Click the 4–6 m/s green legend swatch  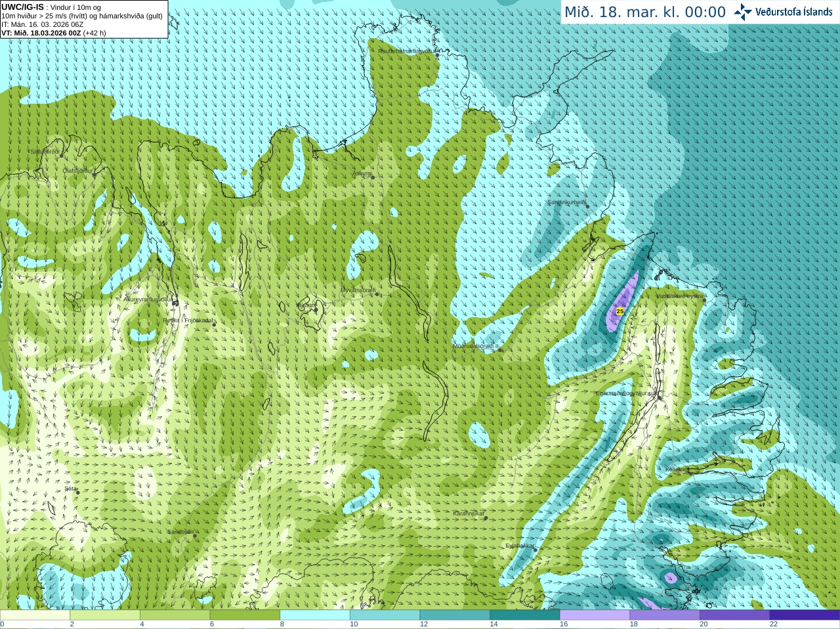click(x=175, y=615)
